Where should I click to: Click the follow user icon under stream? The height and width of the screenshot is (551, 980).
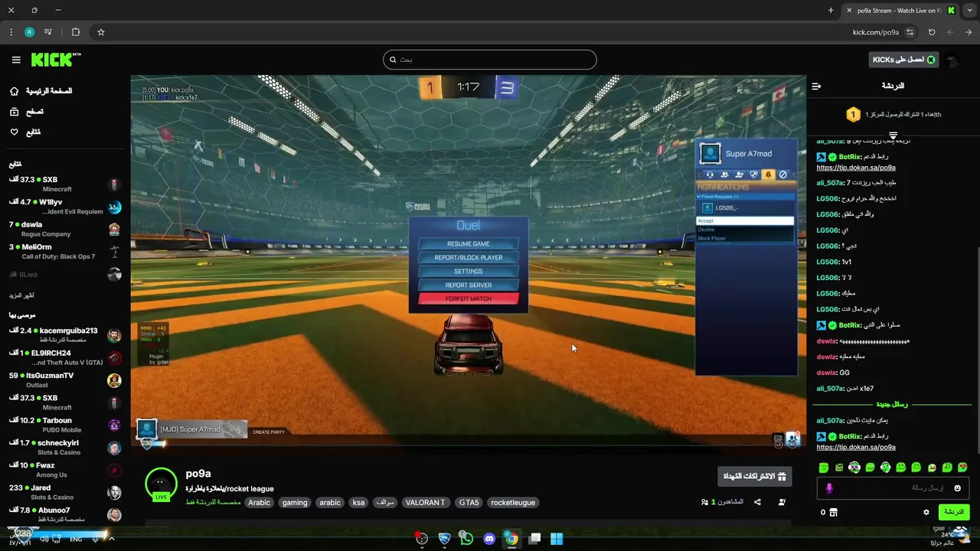[782, 502]
